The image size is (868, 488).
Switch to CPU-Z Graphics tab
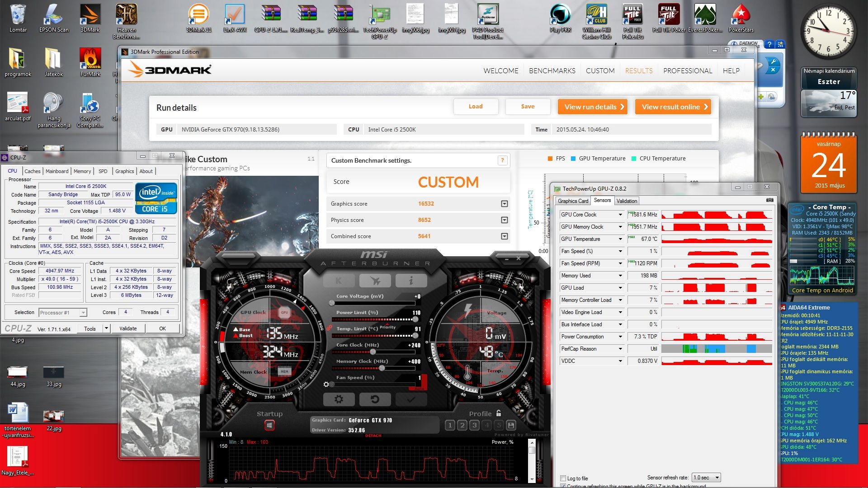(124, 171)
